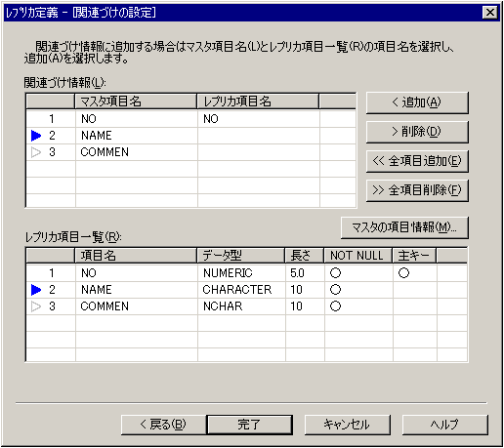Image resolution: width=504 pixels, height=448 pixels.
Task: Click the primary key circle for NO
Action: [x=403, y=273]
